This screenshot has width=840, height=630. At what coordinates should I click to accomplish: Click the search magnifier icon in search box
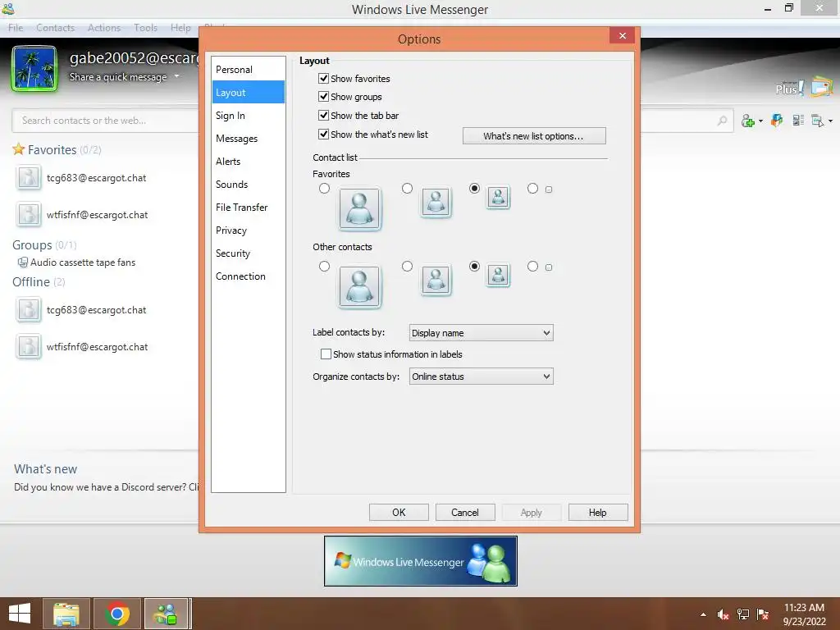click(x=722, y=121)
